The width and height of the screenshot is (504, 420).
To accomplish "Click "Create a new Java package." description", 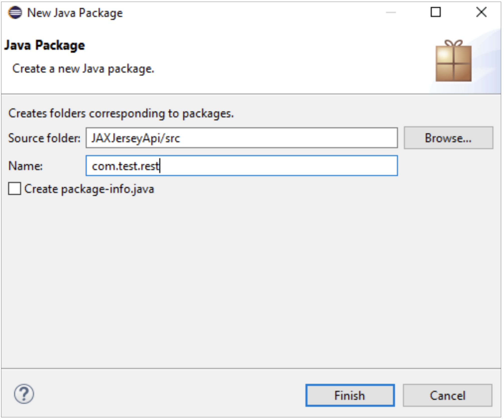I will click(83, 69).
